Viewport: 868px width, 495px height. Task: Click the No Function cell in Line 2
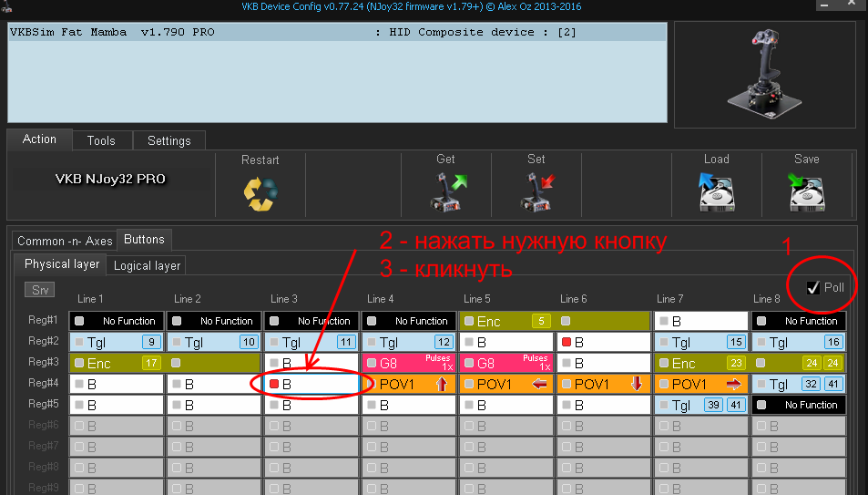coord(214,321)
